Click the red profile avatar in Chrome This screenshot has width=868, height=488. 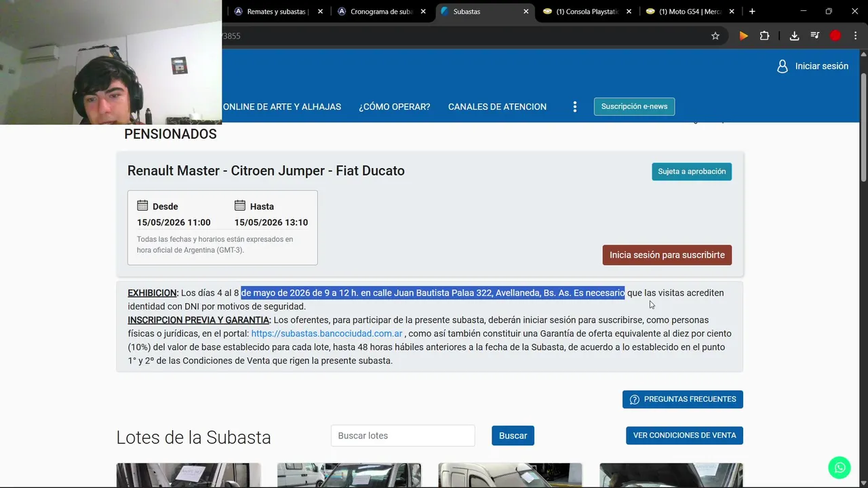835,36
